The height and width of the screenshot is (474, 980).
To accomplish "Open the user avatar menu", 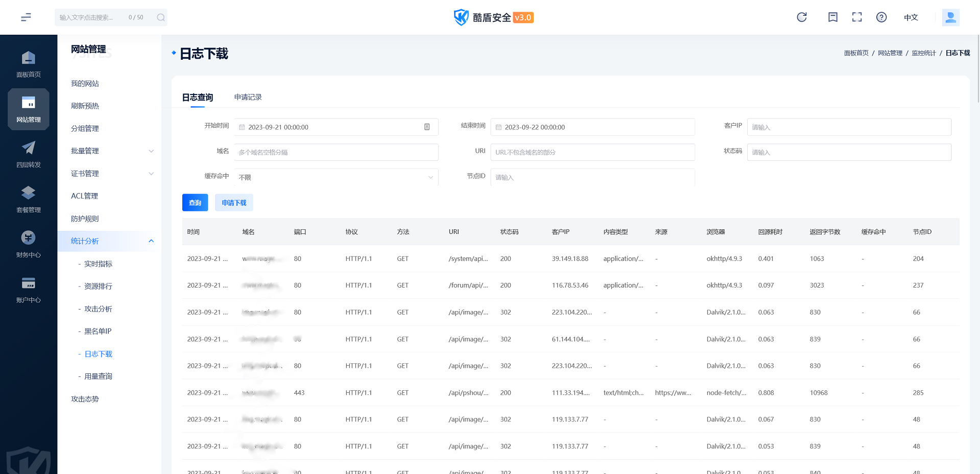I will pyautogui.click(x=950, y=17).
